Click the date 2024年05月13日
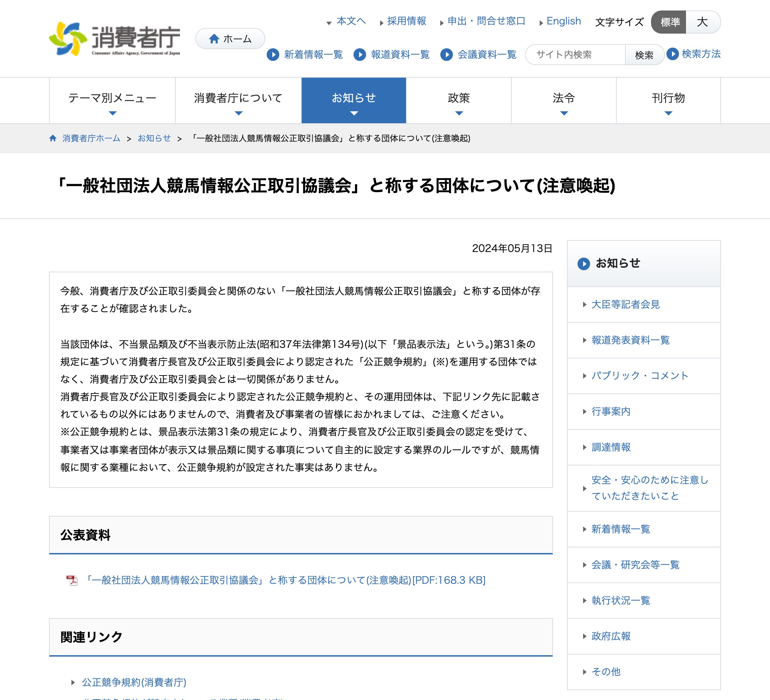Screen dimensions: 770x700 (512, 248)
